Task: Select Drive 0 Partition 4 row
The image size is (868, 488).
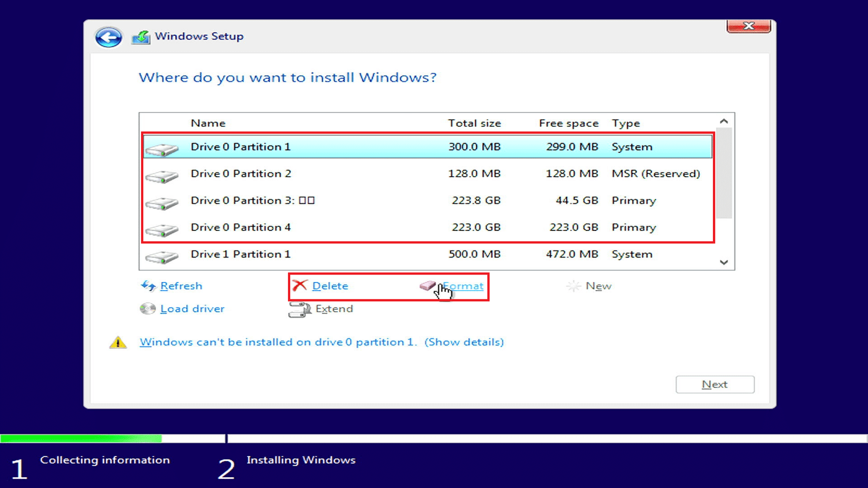Action: pyautogui.click(x=427, y=227)
